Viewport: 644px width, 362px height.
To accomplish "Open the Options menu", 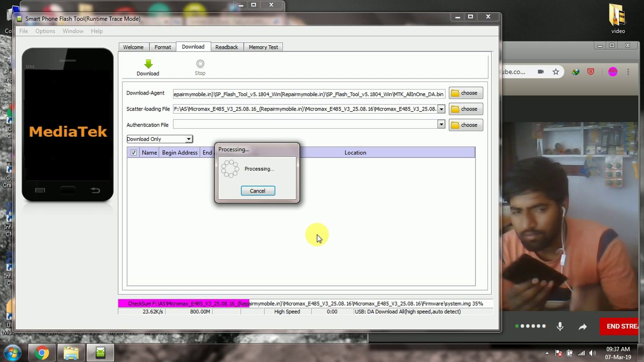I will [45, 31].
